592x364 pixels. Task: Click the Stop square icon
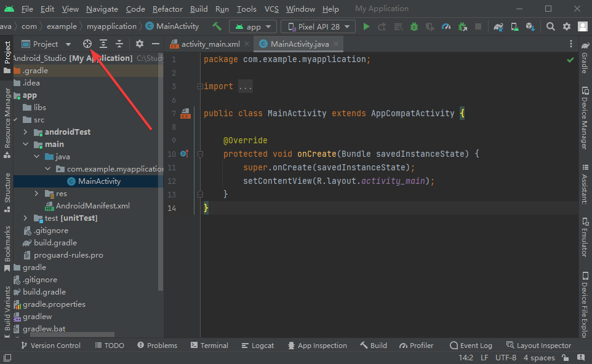tap(478, 26)
